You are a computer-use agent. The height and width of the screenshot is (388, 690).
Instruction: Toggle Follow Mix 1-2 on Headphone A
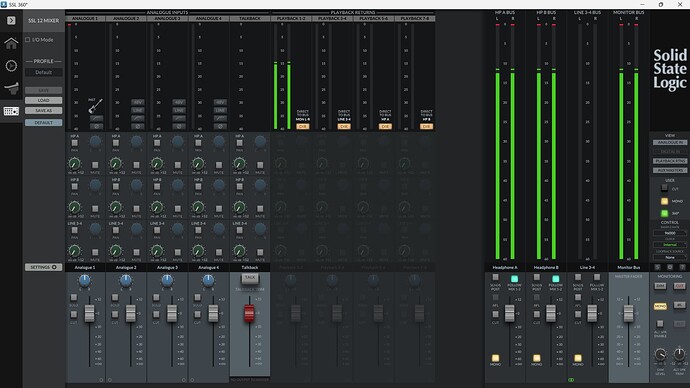point(514,278)
